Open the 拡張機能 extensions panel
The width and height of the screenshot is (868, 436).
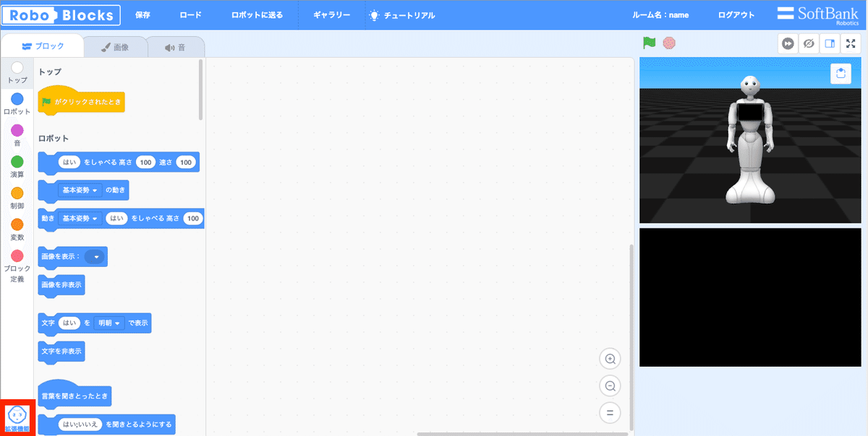tap(16, 416)
